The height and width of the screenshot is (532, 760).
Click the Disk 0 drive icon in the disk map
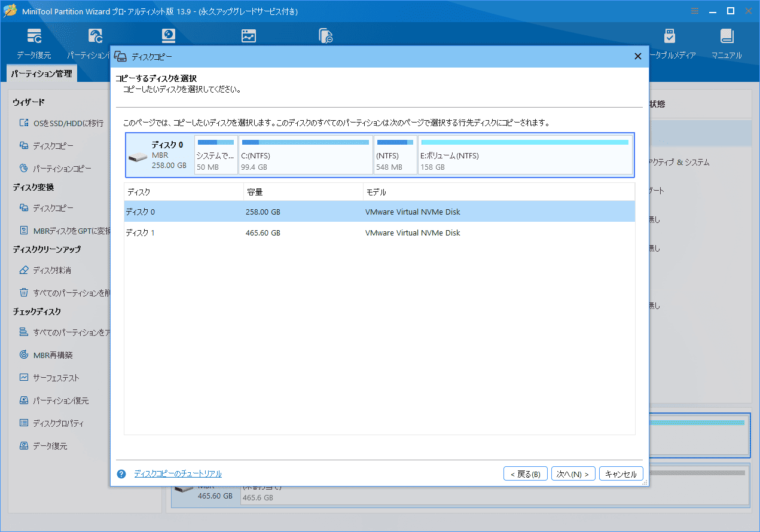pyautogui.click(x=138, y=158)
